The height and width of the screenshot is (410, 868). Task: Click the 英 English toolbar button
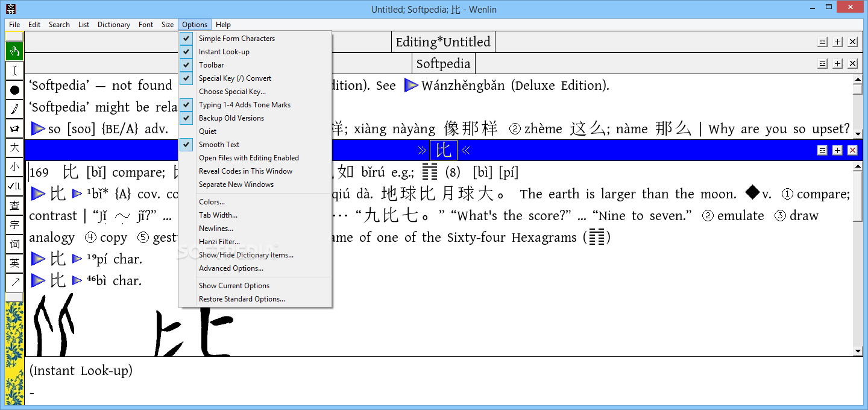click(14, 263)
